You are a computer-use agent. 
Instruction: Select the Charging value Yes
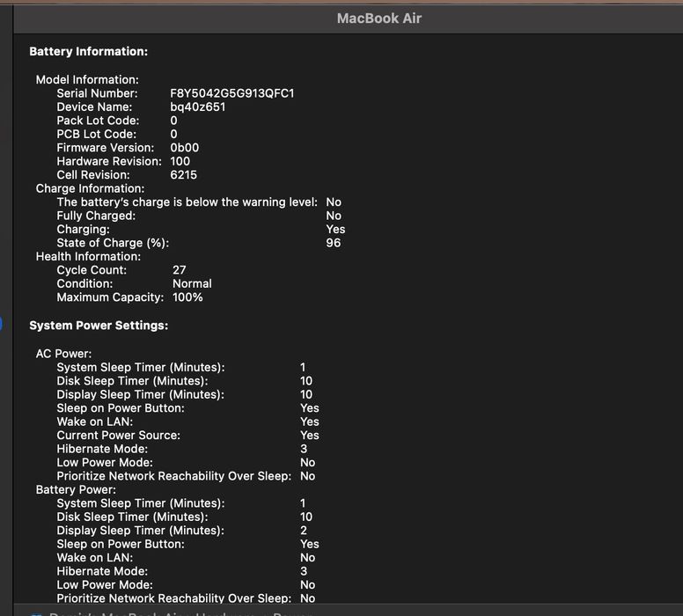[x=335, y=229]
